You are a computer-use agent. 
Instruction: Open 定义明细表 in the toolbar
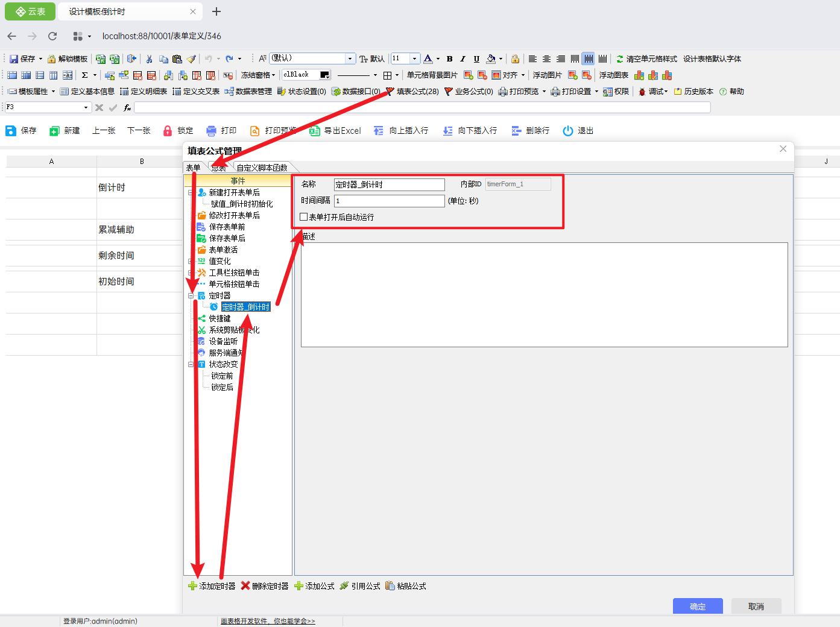(144, 92)
